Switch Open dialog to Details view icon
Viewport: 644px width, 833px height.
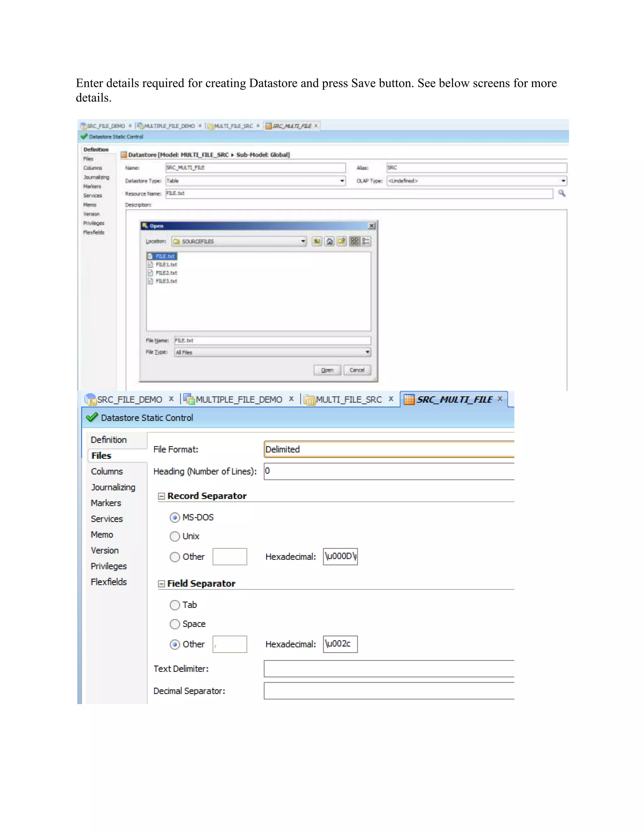(366, 241)
